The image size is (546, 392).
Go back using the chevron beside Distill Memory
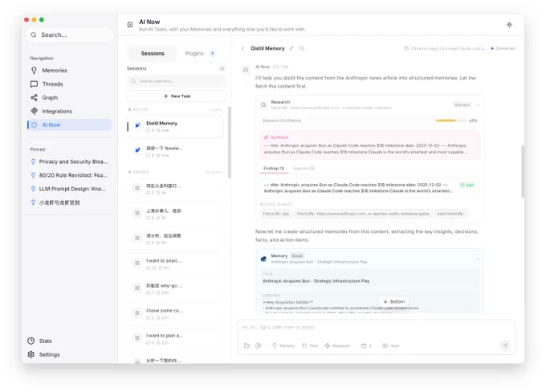242,48
